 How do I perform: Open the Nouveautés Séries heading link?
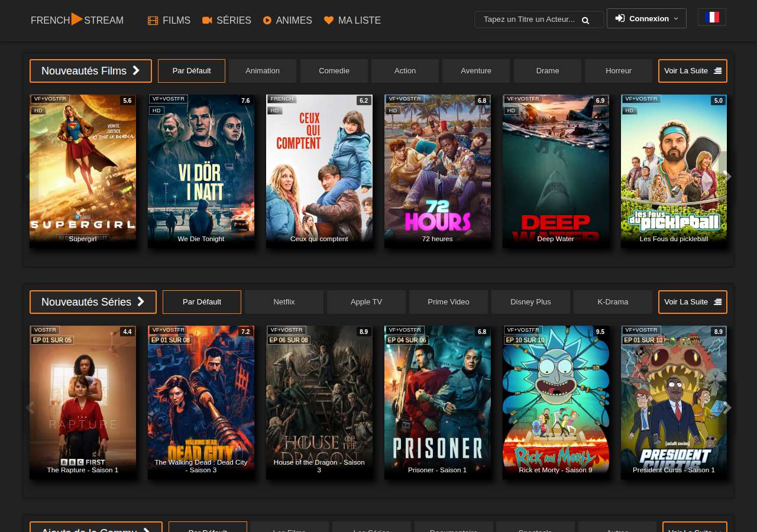pos(93,302)
